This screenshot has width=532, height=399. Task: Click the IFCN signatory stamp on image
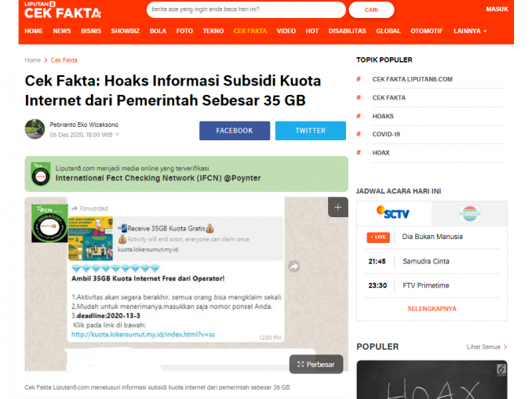[49, 223]
